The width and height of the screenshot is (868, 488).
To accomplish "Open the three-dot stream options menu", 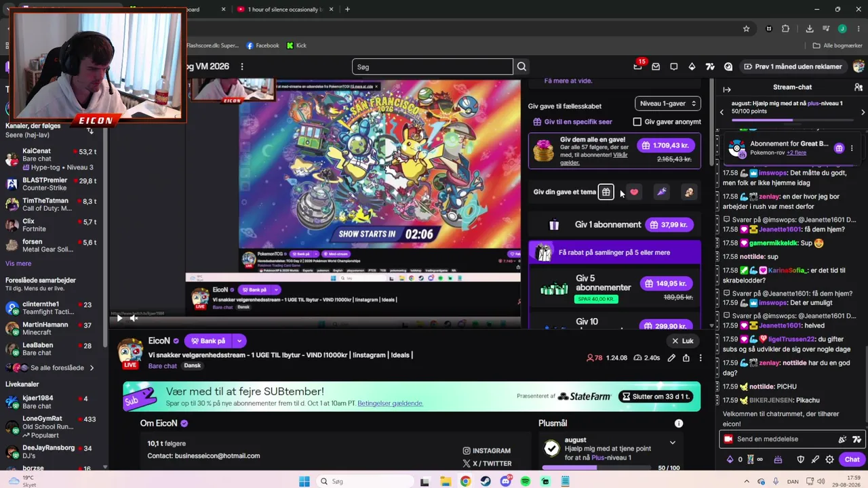I will pos(701,358).
